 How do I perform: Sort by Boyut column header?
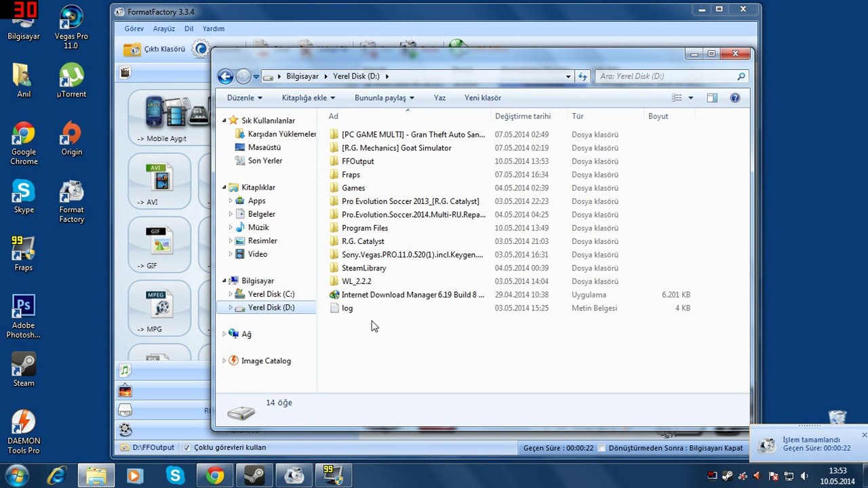click(668, 116)
